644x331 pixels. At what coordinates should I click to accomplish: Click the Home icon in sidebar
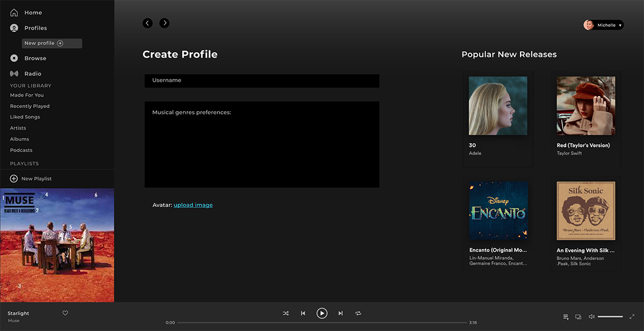pos(14,12)
